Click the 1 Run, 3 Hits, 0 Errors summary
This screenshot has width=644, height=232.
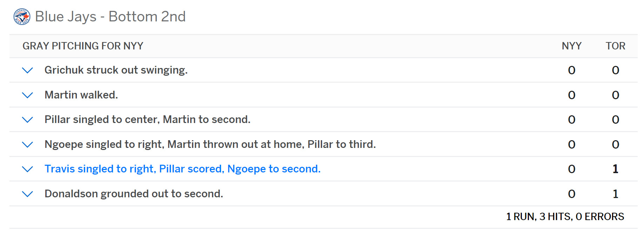click(565, 217)
